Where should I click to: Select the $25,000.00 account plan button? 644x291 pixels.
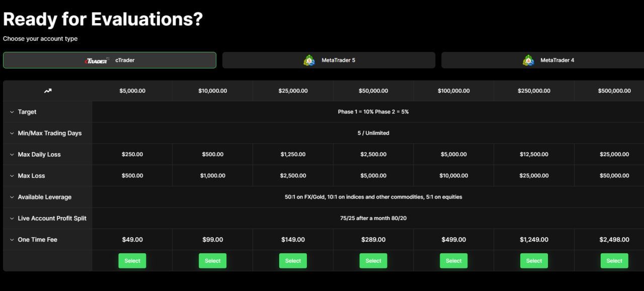click(293, 261)
